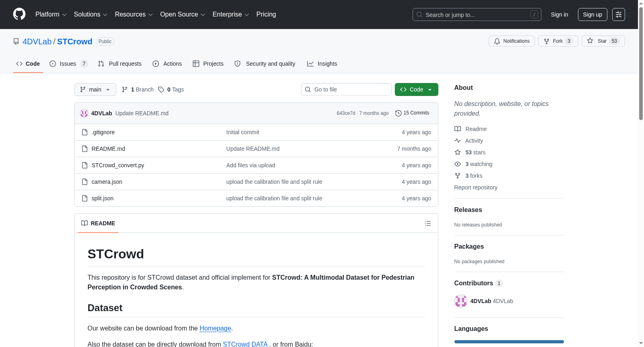Click the Search or jump to field
Viewport: 644px width, 347px height.
coord(477,15)
